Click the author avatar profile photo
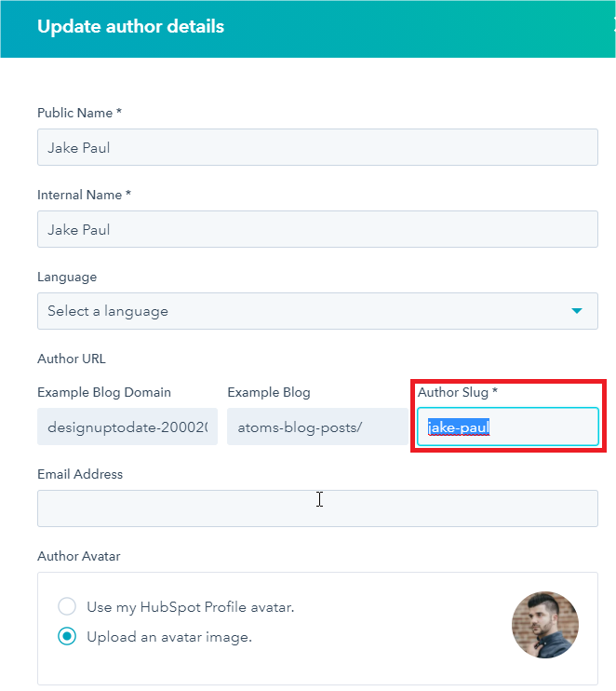 click(x=545, y=624)
